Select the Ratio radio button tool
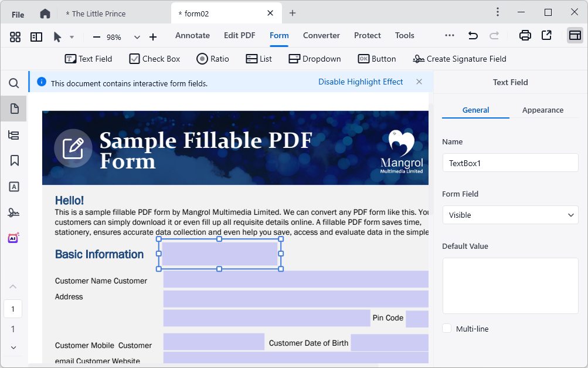This screenshot has width=588, height=368. pyautogui.click(x=212, y=59)
